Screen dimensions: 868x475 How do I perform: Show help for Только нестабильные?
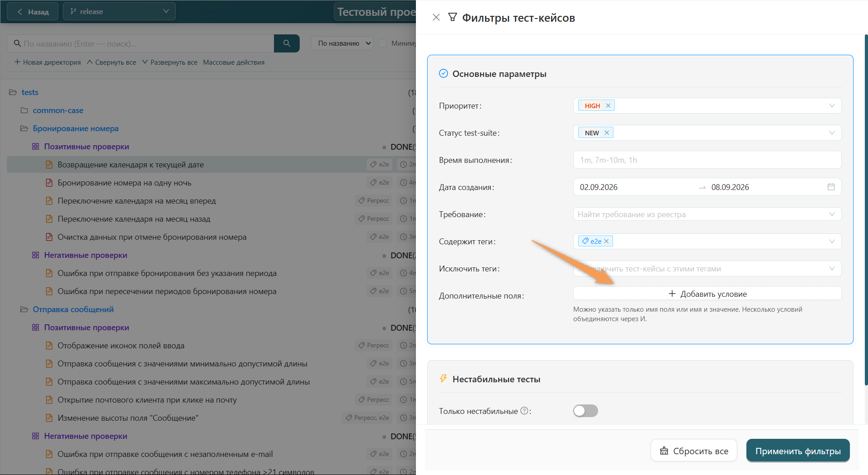(x=524, y=411)
